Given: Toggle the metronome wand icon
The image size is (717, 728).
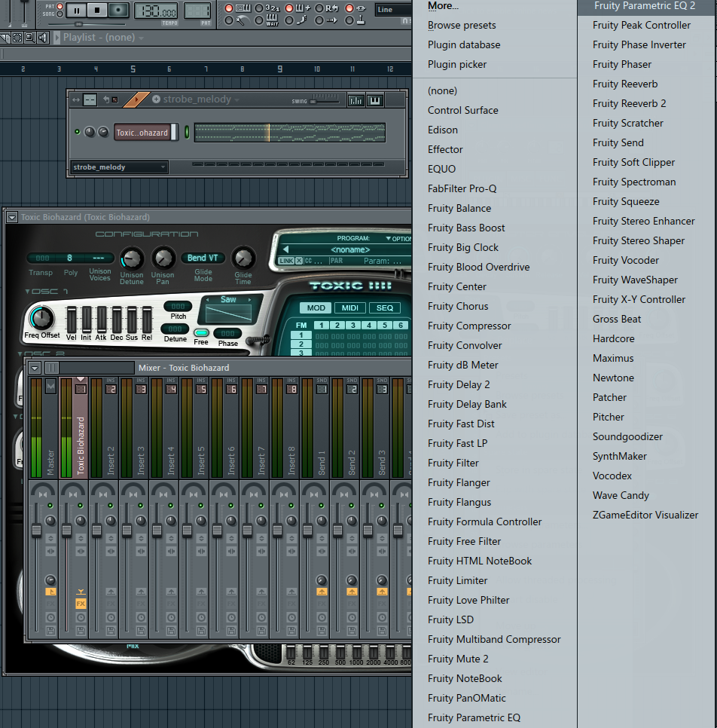Looking at the screenshot, I should tap(242, 20).
